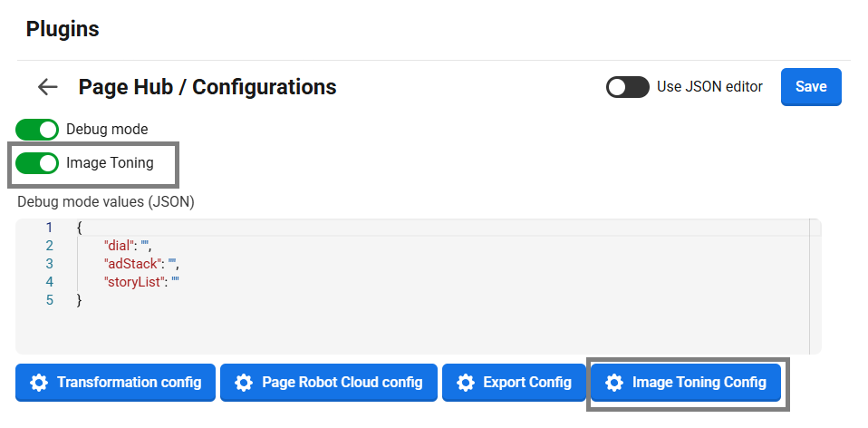Enable the Use JSON editor switch
Screen dimensions: 868x428
628,87
